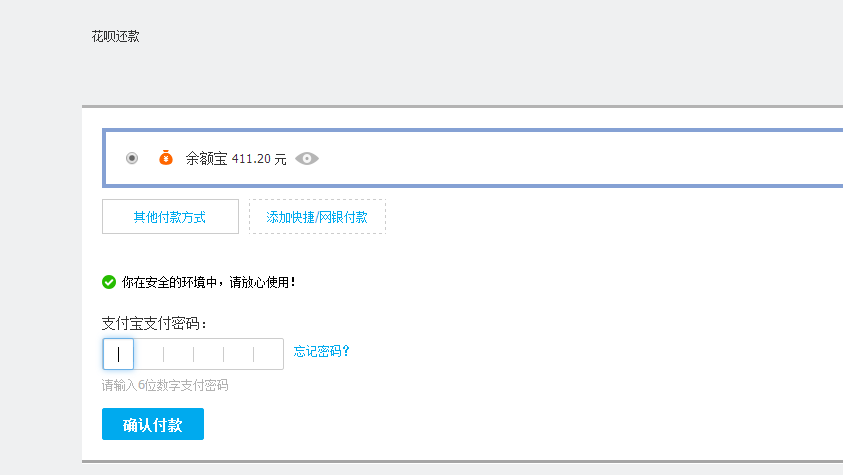The height and width of the screenshot is (475, 843).
Task: Click the 花呗还款 title text
Action: click(116, 37)
